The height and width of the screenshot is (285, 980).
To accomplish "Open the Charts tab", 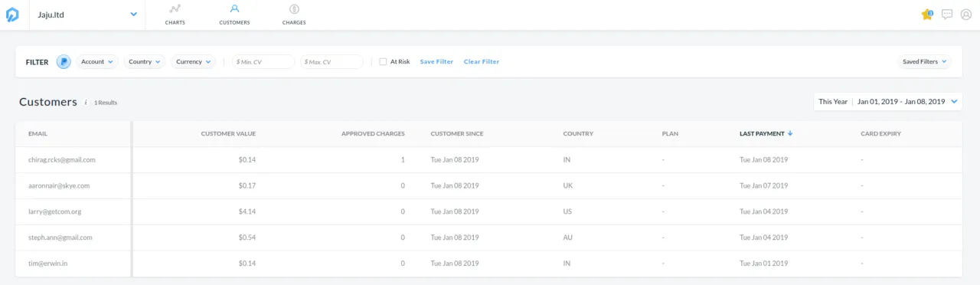I will (175, 15).
